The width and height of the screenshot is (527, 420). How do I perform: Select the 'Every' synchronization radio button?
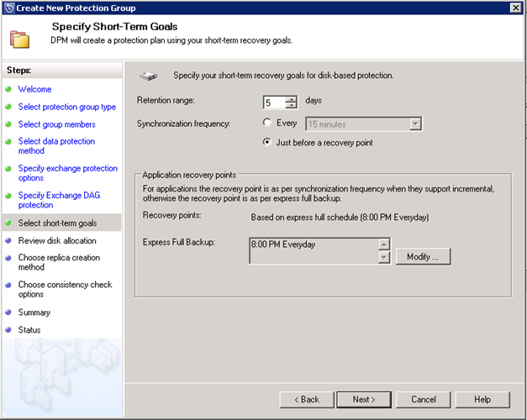(x=267, y=123)
